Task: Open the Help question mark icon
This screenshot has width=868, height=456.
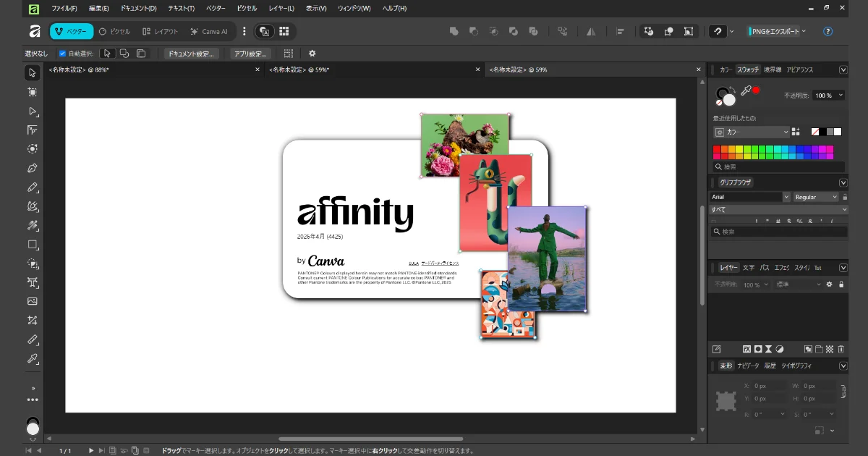Action: coord(828,31)
